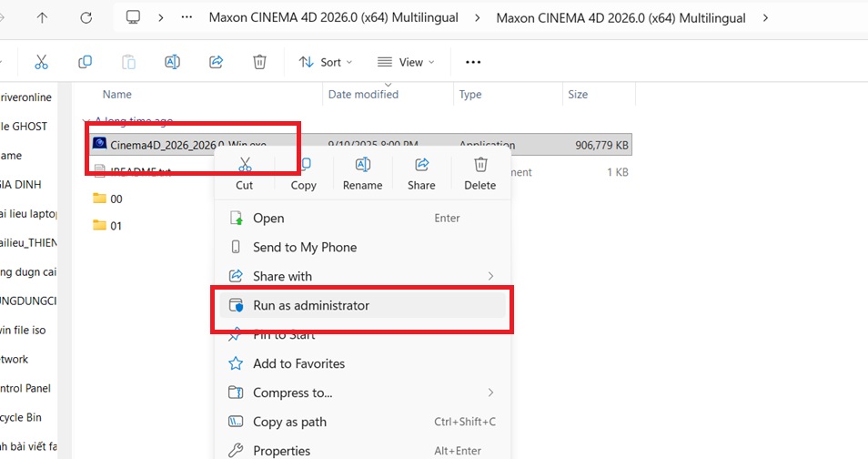Open the View dropdown
Screen dimensions: 868x459
click(406, 62)
